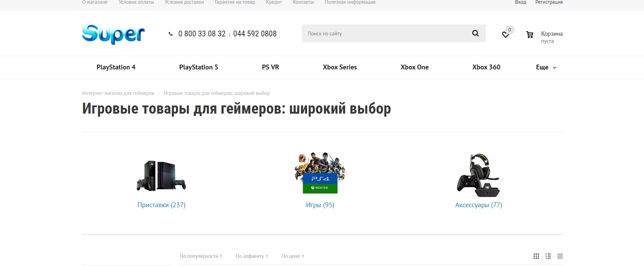The width and height of the screenshot is (644, 266).
Task: Click the Вход login link
Action: (520, 2)
